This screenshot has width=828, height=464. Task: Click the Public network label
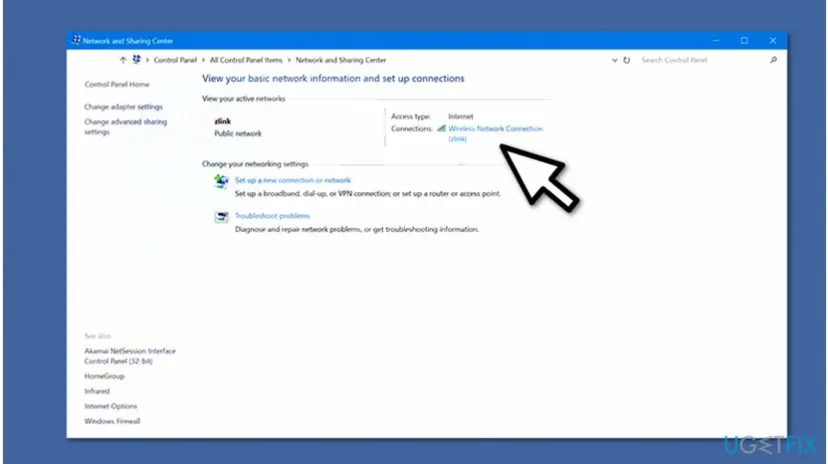click(238, 134)
